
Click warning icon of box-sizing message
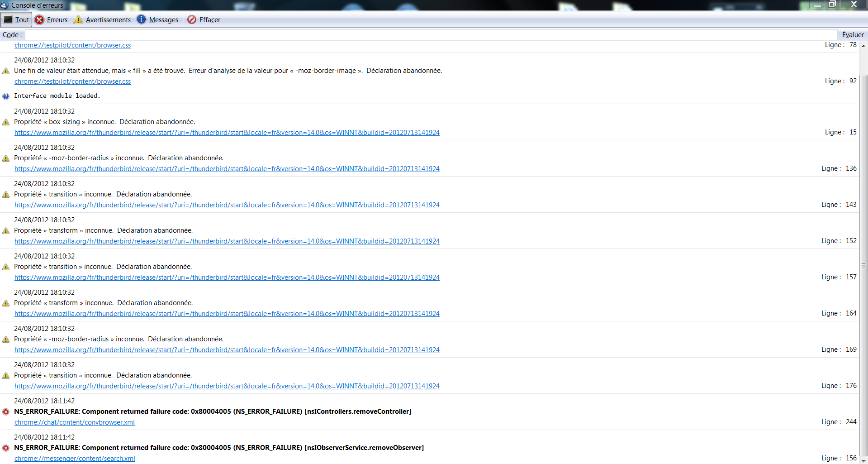click(6, 122)
